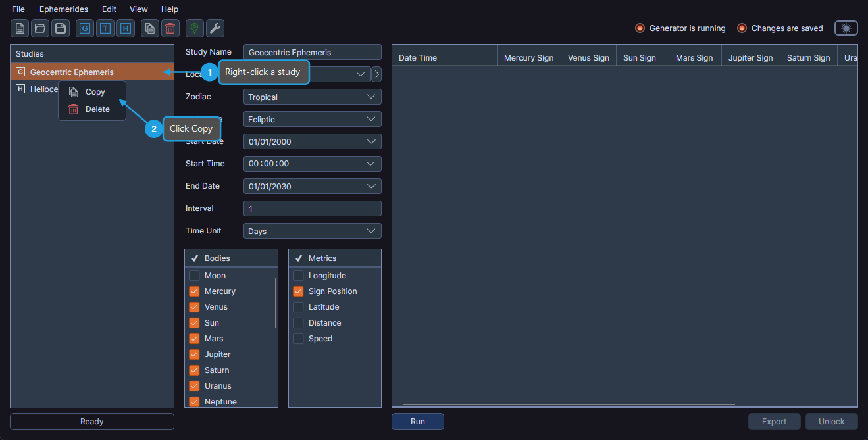This screenshot has height=440, width=868.
Task: Choose Copy in the context menu
Action: [95, 91]
